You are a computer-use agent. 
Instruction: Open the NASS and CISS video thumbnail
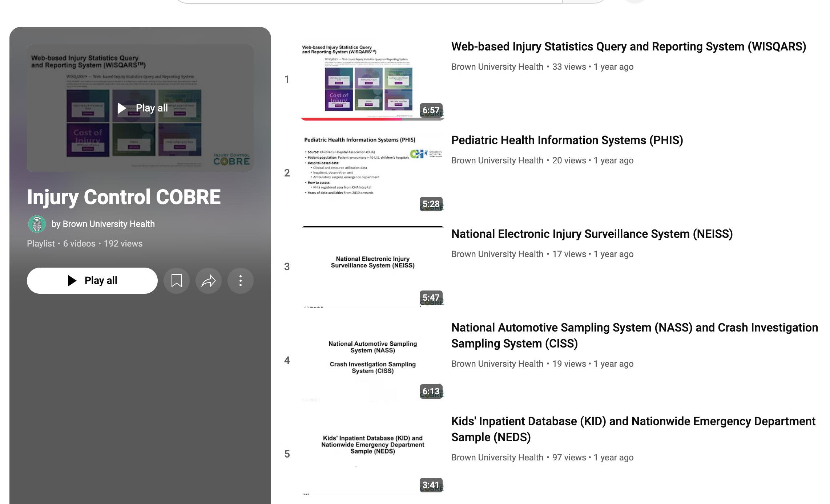[x=373, y=361]
